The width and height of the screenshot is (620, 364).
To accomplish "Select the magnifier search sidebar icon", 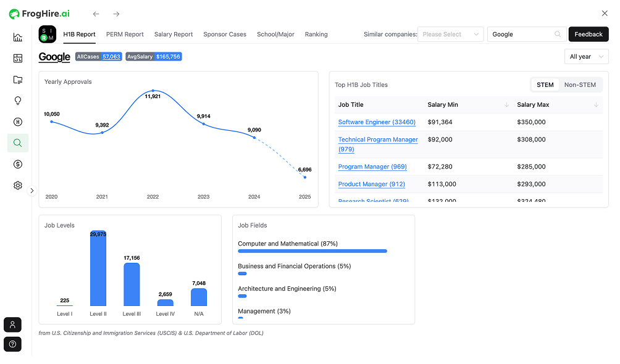I will pyautogui.click(x=18, y=143).
